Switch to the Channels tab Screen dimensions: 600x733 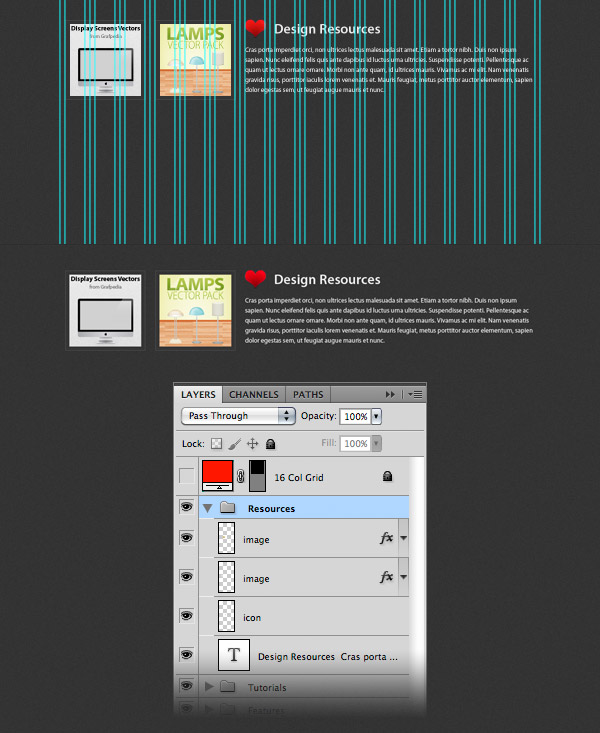(253, 395)
